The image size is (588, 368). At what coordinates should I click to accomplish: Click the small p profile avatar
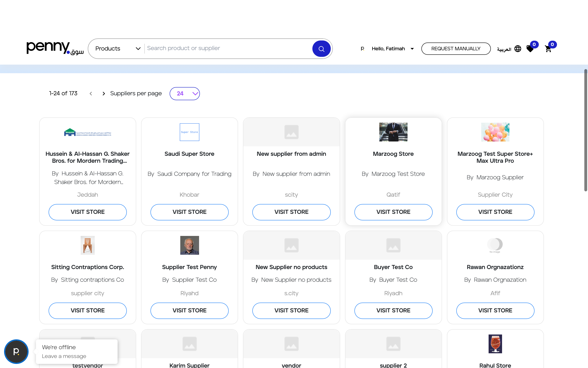(x=362, y=48)
